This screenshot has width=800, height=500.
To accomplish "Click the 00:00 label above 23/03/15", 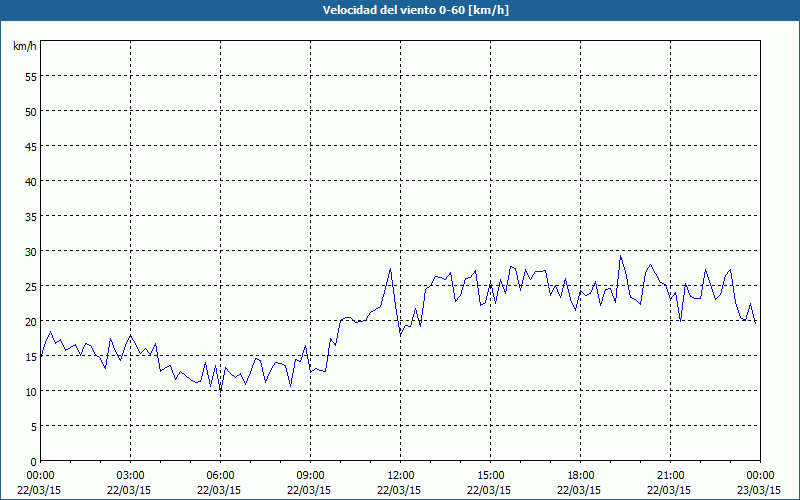I will [x=760, y=476].
